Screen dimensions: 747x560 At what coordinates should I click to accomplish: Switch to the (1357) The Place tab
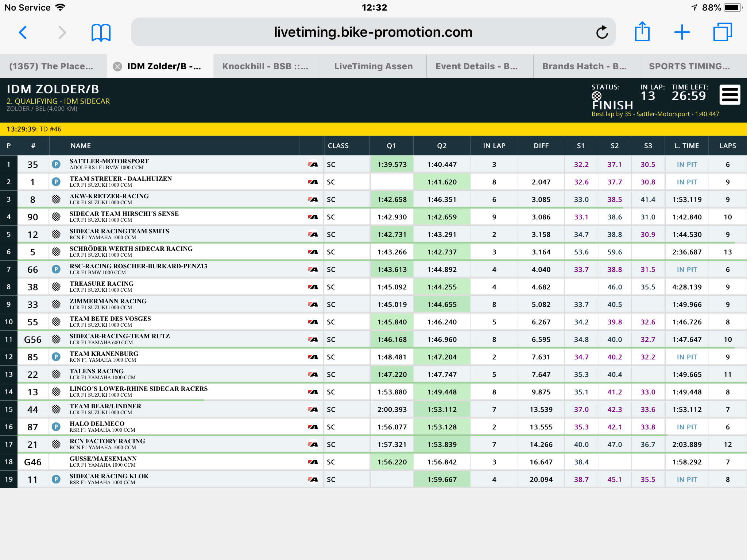[53, 66]
